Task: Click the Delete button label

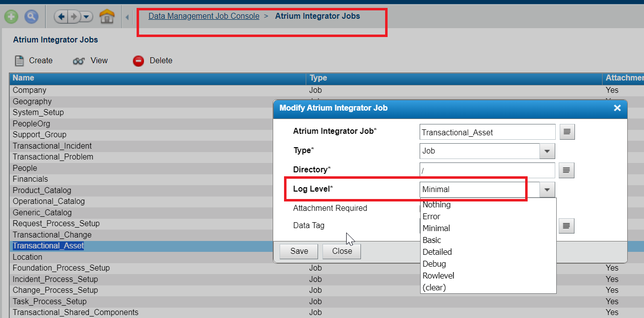Action: pyautogui.click(x=161, y=60)
